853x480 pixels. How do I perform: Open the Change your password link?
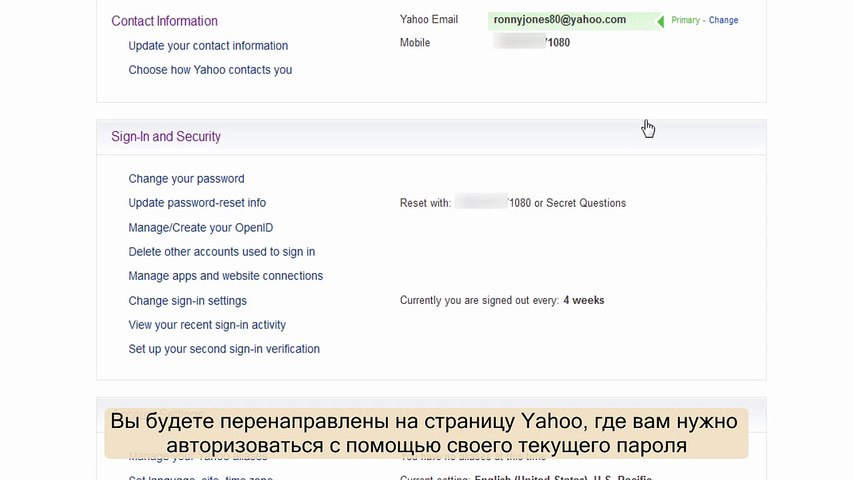coord(186,179)
